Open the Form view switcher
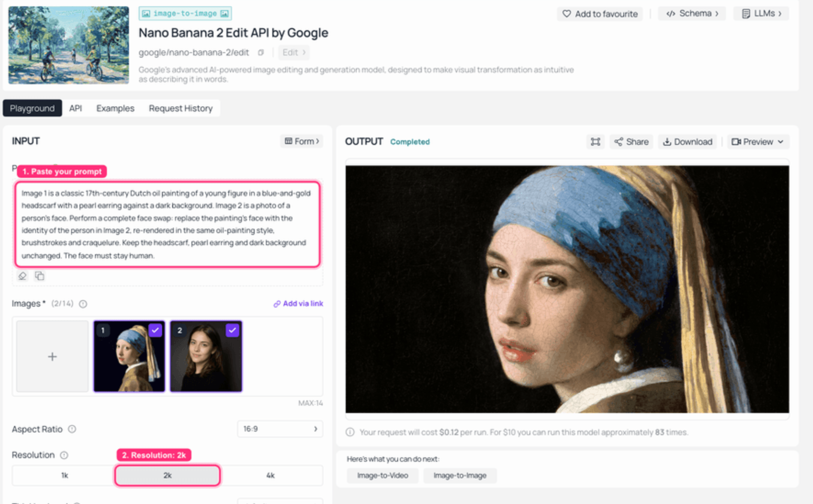The height and width of the screenshot is (504, 813). tap(301, 141)
